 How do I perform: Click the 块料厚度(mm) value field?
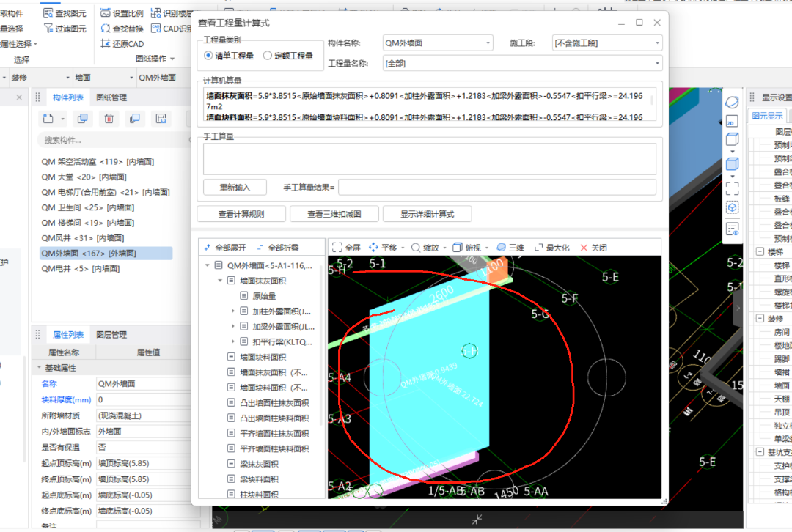(144, 399)
